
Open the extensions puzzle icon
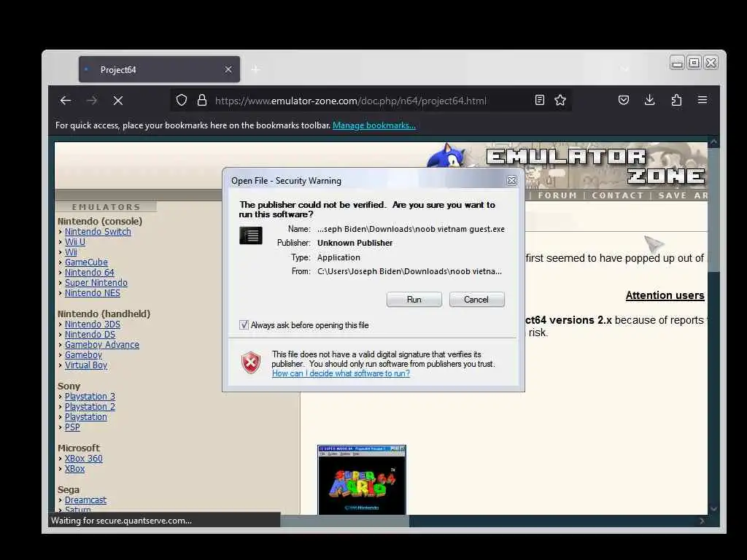click(676, 100)
